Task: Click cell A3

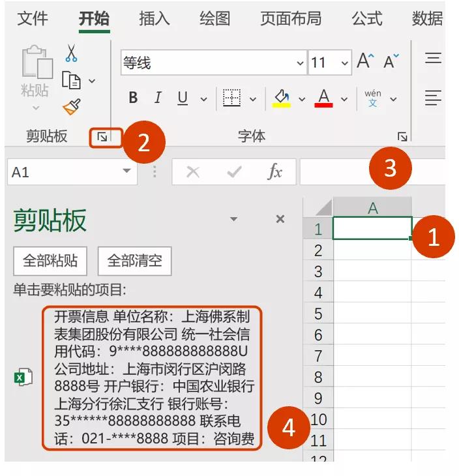Action: [x=372, y=271]
